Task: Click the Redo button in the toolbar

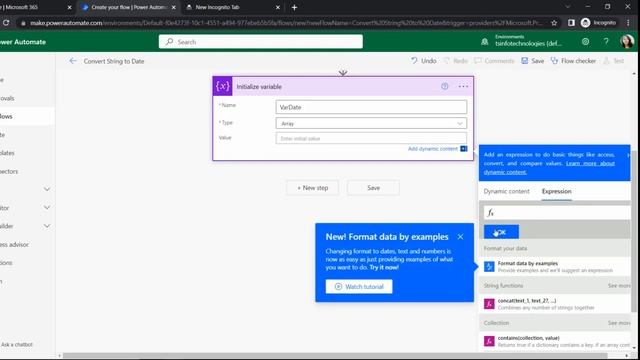Action: point(456,61)
